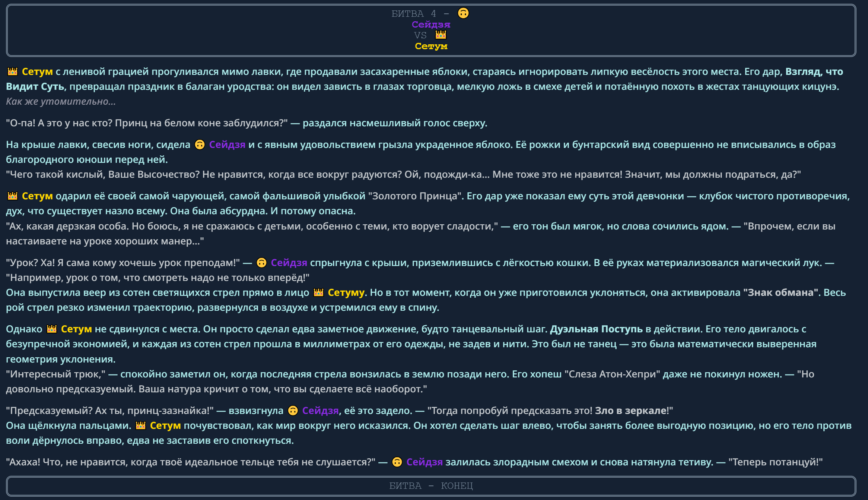Click the quote 'Предсказуемый? Ах ты, принц-зазнайка!'
The height and width of the screenshot is (500, 868).
coord(110,411)
